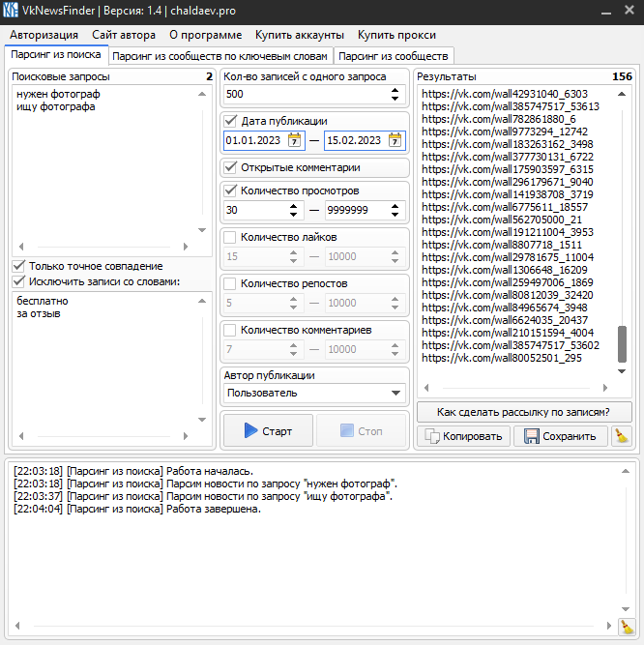The width and height of the screenshot is (644, 645).
Task: Enable the Количество репостов checkbox
Action: [230, 283]
